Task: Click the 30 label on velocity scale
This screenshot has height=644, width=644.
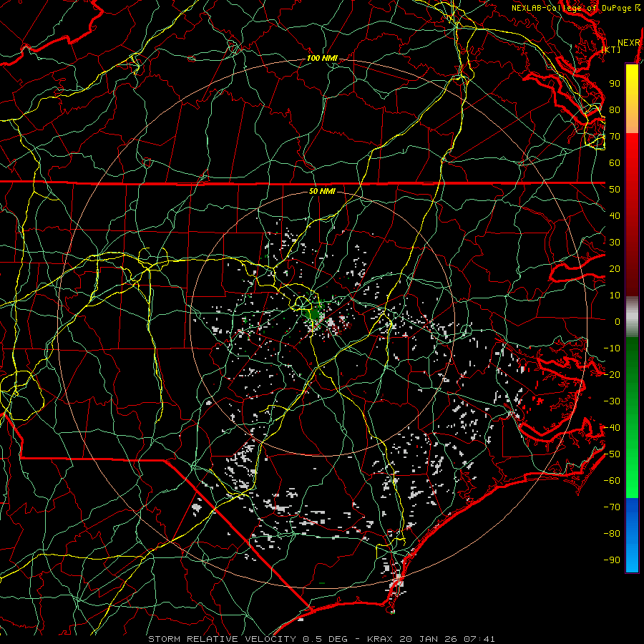Action: [615, 243]
